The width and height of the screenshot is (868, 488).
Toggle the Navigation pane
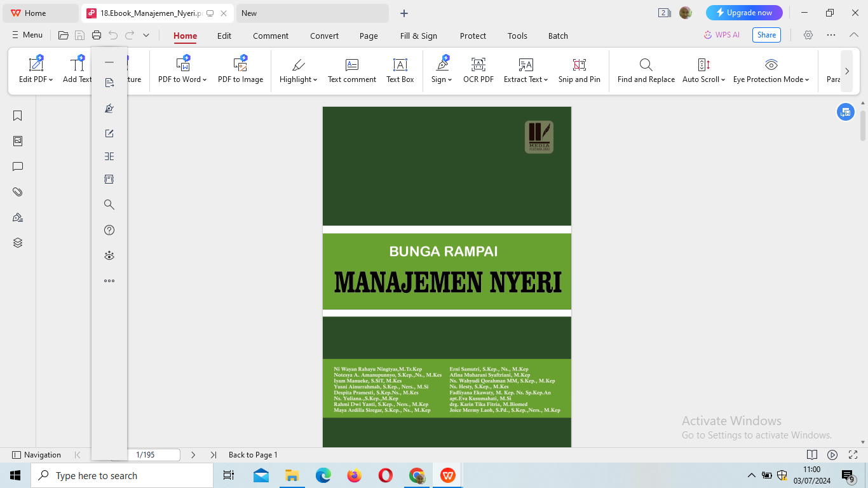point(37,455)
